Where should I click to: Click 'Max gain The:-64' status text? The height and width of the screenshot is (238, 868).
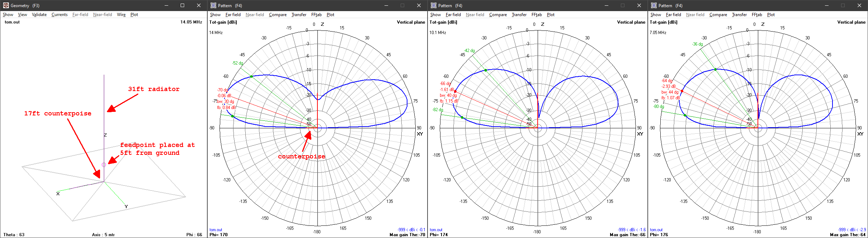pyautogui.click(x=848, y=235)
